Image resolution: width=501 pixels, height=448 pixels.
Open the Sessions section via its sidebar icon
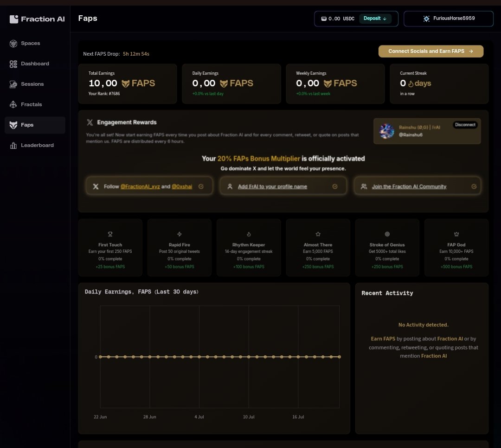pos(13,84)
